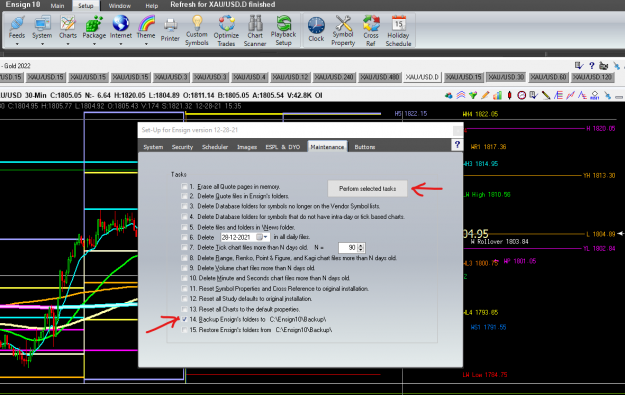Image resolution: width=625 pixels, height=395 pixels.
Task: Select the XAU/USD.60 chart tab
Action: coord(548,77)
